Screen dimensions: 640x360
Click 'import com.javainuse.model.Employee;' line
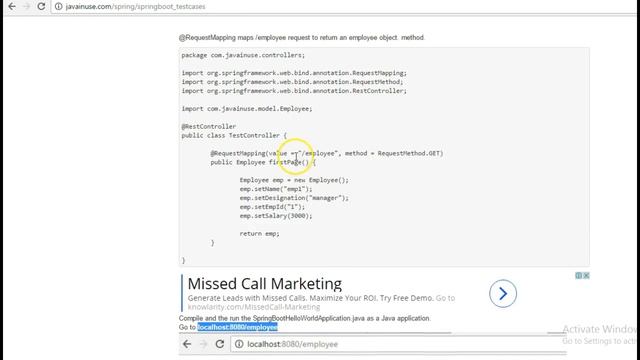coord(247,109)
